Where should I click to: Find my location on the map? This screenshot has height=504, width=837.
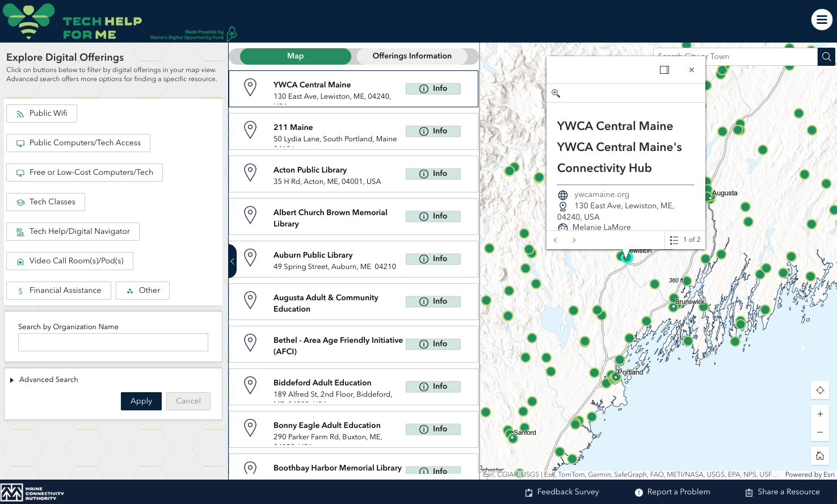820,390
